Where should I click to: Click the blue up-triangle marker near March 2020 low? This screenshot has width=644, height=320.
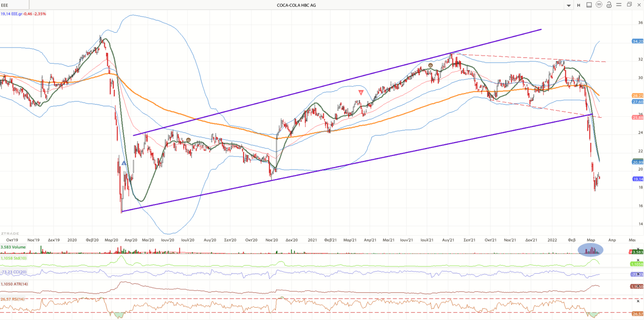(x=124, y=163)
